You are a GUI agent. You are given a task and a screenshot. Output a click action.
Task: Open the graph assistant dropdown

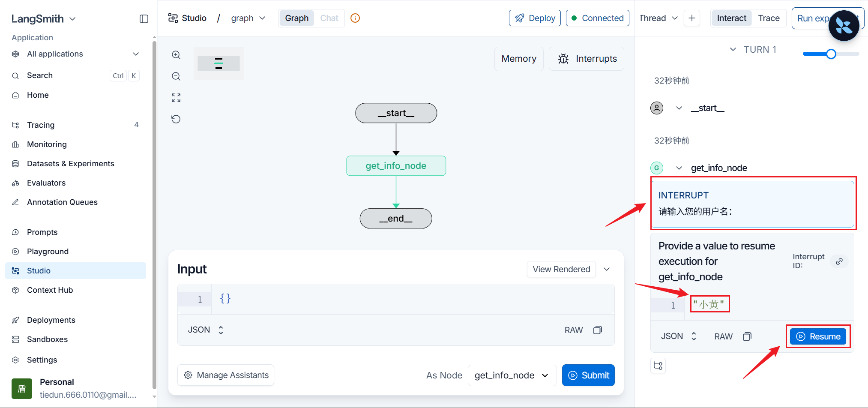[x=248, y=18]
